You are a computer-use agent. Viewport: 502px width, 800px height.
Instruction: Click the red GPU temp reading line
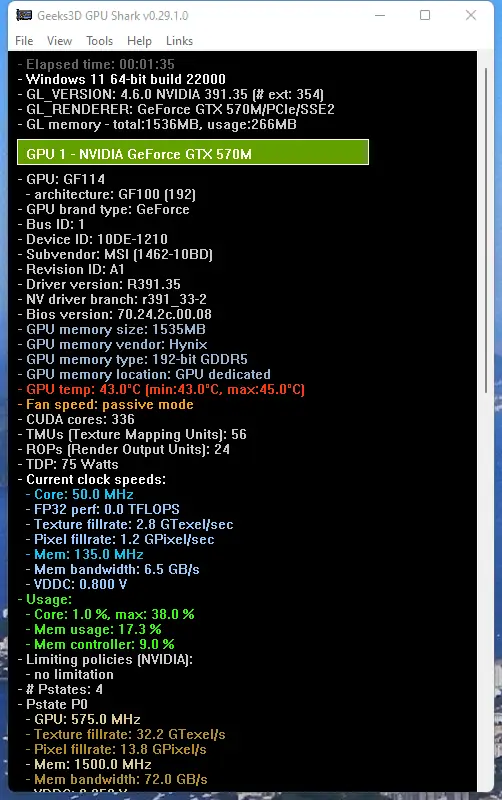[x=161, y=389]
